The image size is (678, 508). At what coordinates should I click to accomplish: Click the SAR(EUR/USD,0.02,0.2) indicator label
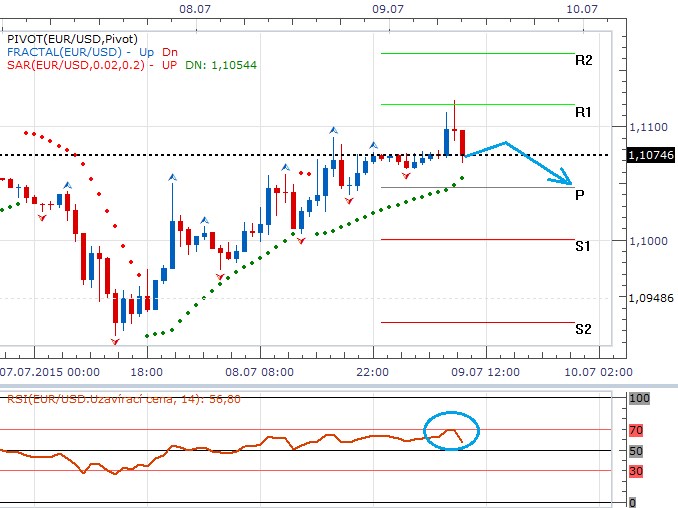click(76, 65)
